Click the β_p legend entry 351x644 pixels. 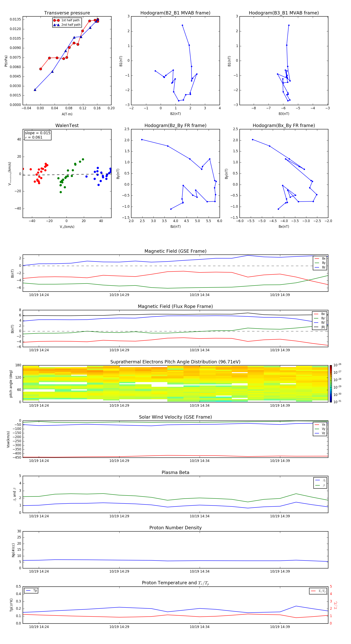click(320, 480)
